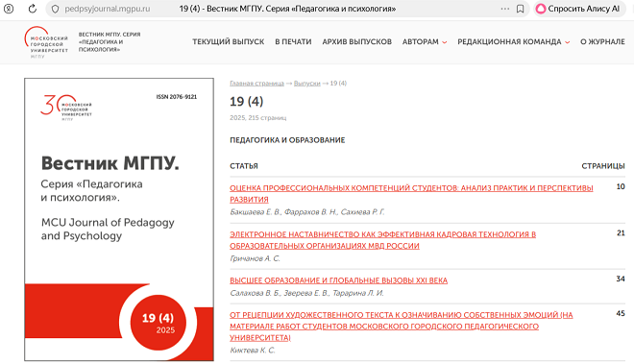The image size is (634, 364).
Task: Expand the АВТОРАМ dropdown menu
Action: [425, 41]
